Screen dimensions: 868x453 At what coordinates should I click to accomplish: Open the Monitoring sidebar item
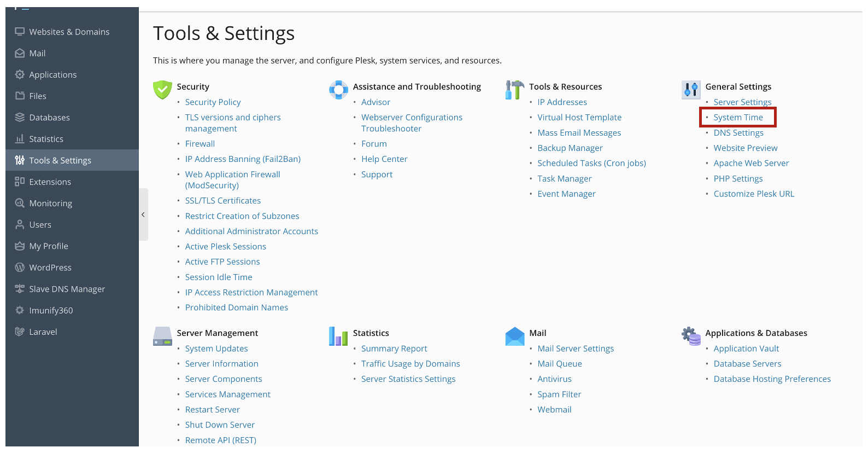click(50, 203)
